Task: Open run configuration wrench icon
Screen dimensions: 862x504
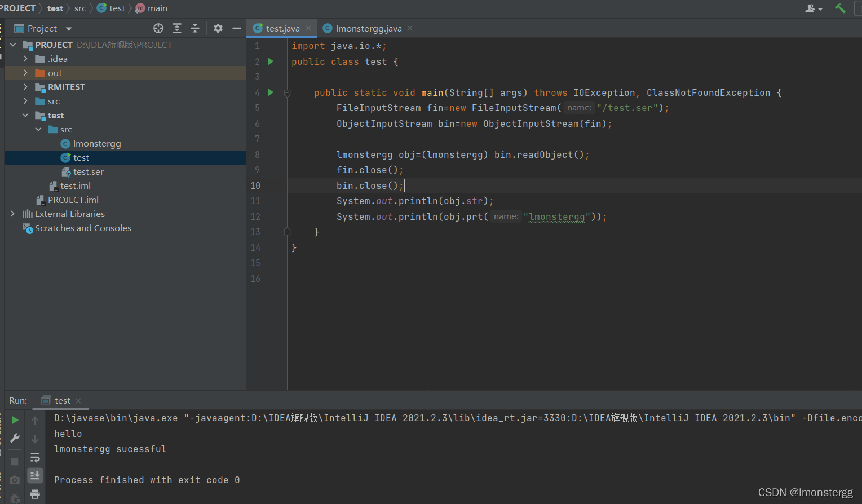Action: coord(15,438)
